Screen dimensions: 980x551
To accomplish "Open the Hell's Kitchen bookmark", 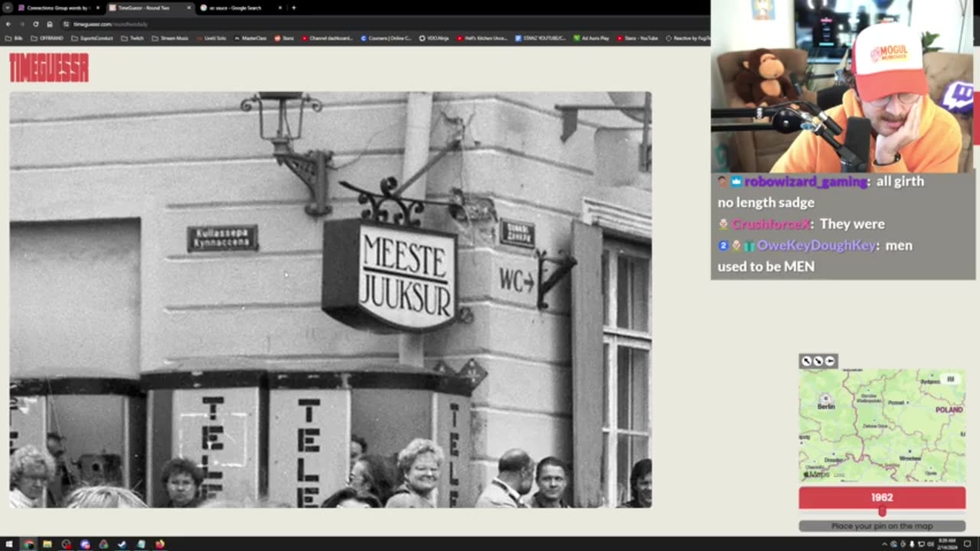I will pos(482,37).
